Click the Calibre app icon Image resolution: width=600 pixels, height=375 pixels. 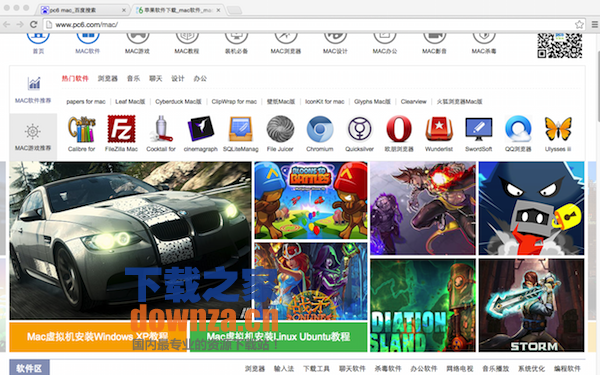coord(82,129)
